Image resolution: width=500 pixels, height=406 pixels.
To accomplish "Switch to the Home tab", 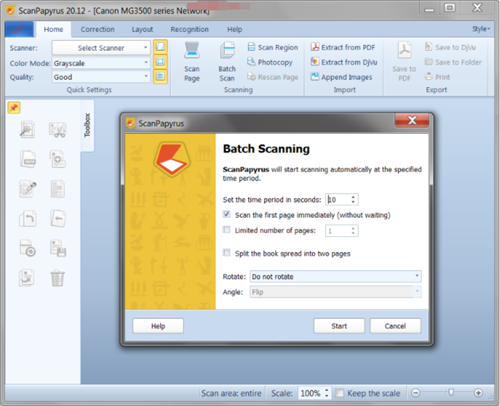I will [53, 29].
